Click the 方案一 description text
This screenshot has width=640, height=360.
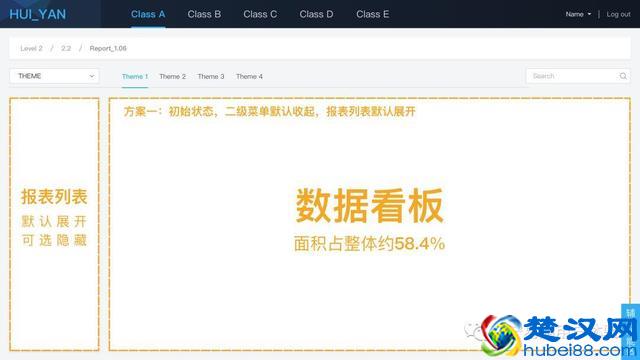[269, 111]
